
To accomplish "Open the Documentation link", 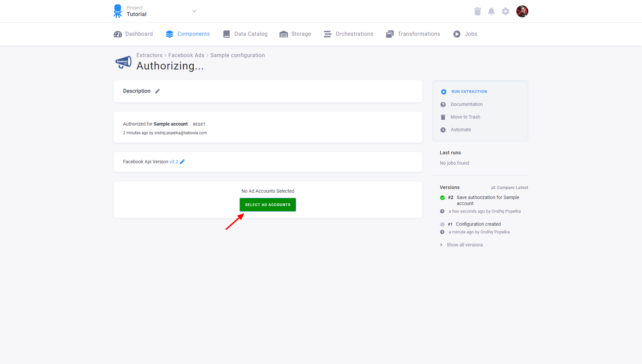I will (466, 104).
